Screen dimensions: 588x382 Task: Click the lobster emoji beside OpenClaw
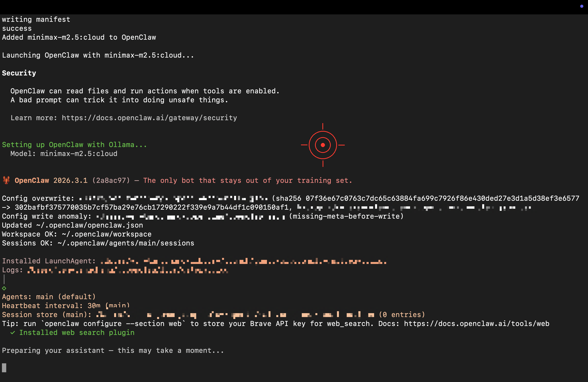pyautogui.click(x=6, y=180)
